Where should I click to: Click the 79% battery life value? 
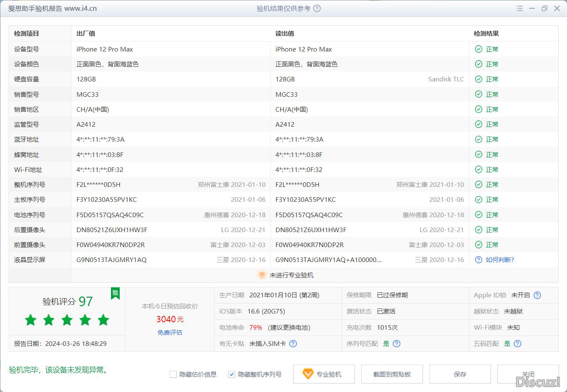[x=256, y=327]
